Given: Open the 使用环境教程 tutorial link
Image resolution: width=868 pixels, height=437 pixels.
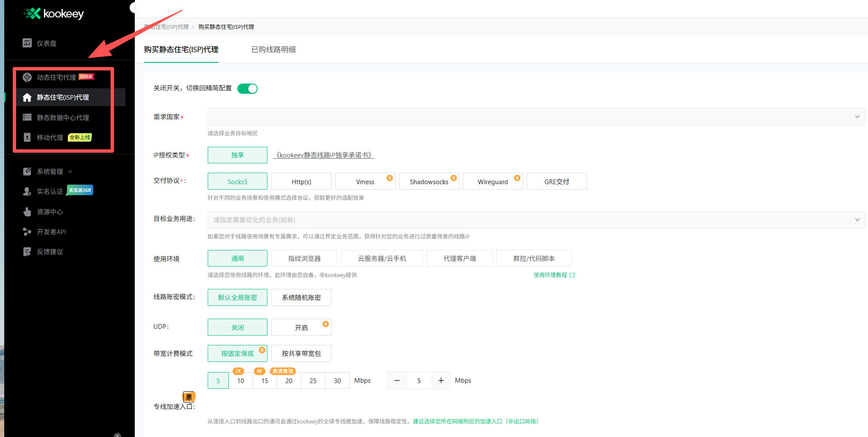Looking at the screenshot, I should 551,275.
